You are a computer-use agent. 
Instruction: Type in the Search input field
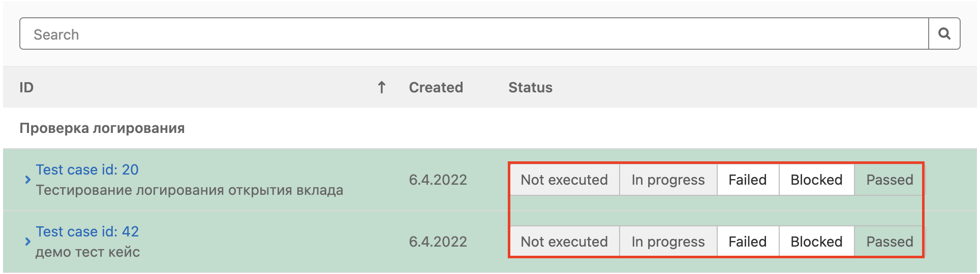pyautogui.click(x=473, y=34)
